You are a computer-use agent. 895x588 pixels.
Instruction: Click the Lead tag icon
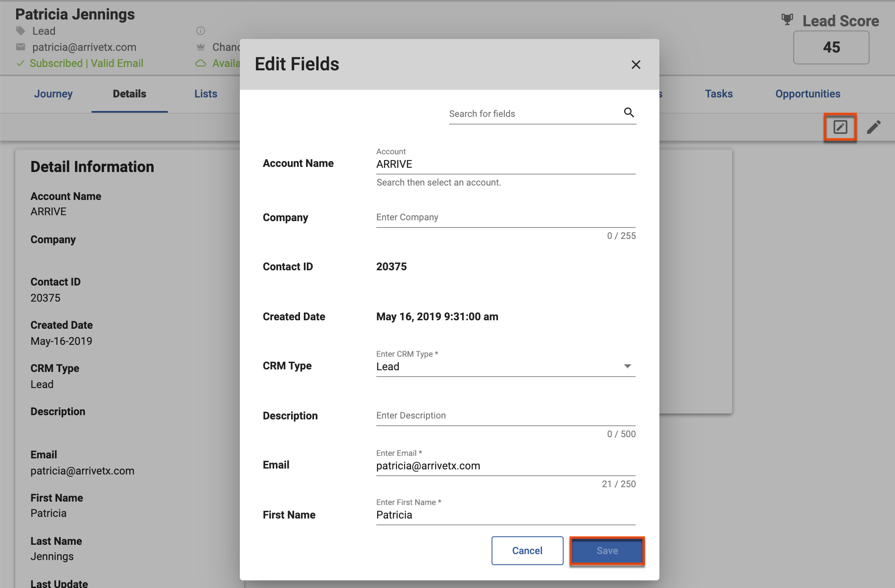20,31
